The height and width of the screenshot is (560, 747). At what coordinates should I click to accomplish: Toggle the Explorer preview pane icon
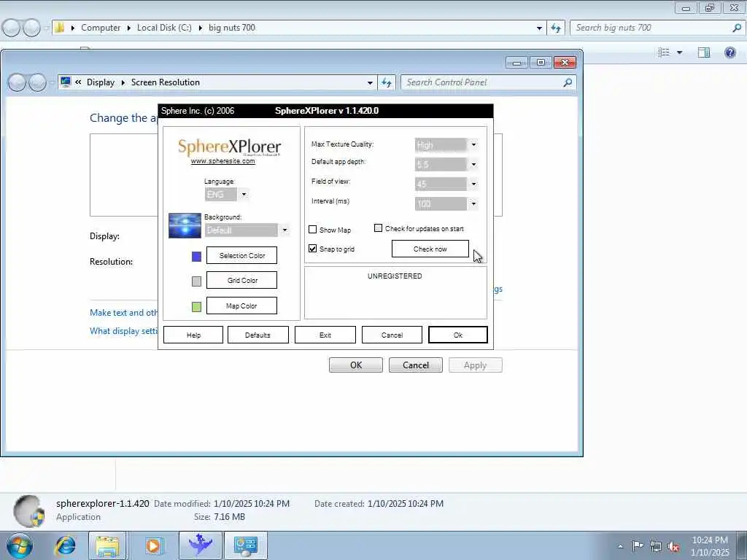[x=704, y=52]
